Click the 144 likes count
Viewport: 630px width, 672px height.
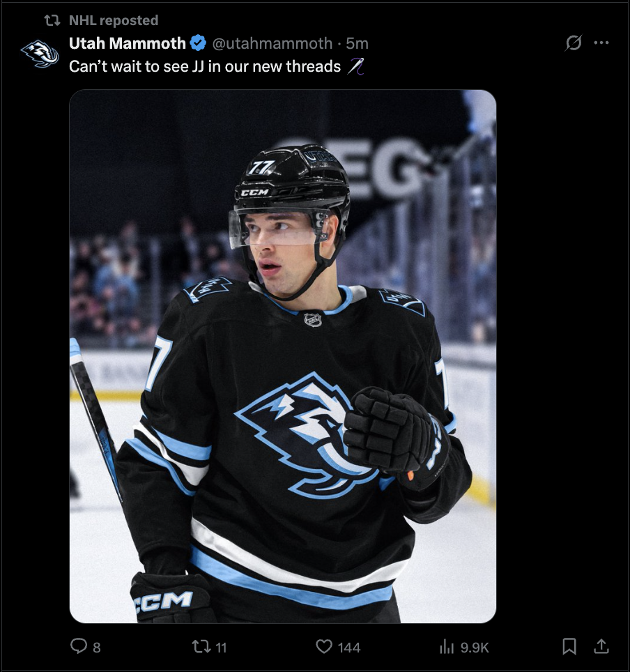tap(349, 647)
